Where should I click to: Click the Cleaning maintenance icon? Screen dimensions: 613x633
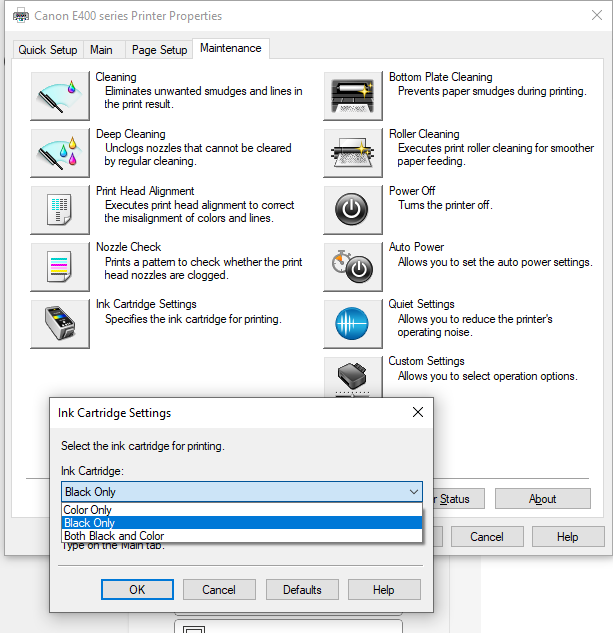[x=60, y=96]
